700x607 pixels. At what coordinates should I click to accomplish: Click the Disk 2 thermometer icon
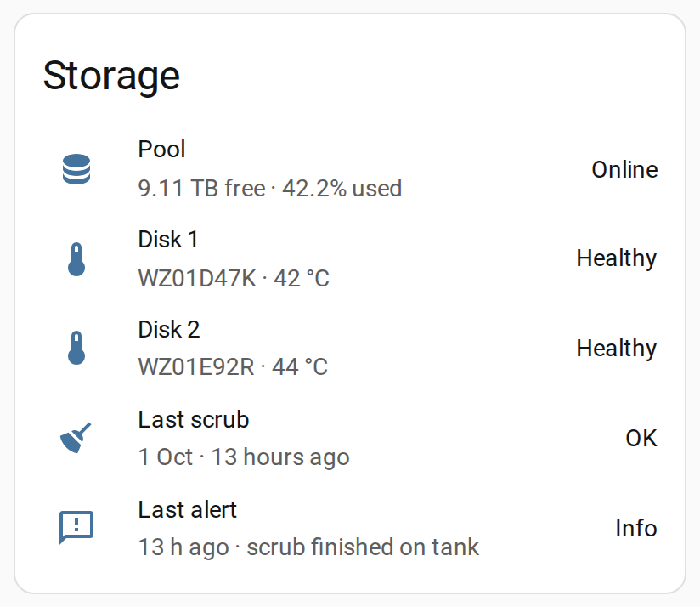(76, 348)
